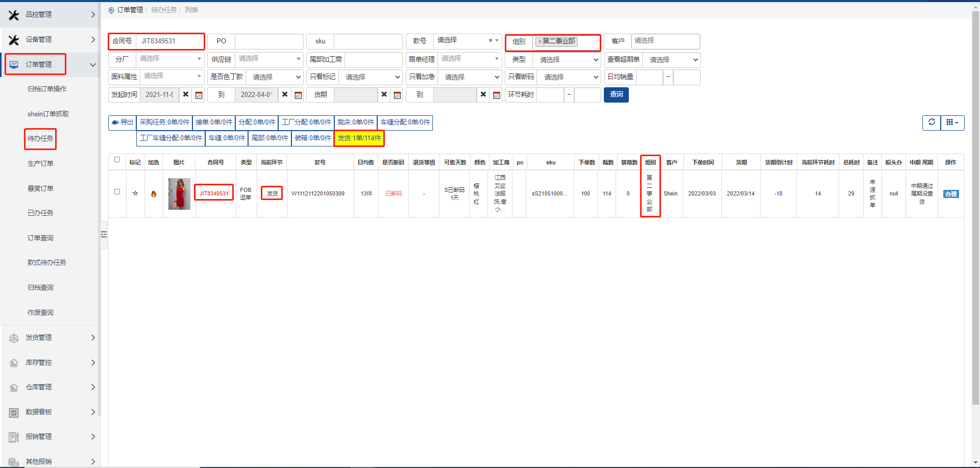Viewport: 980px width, 468px height.
Task: Open the column grid view dropdown
Action: pyautogui.click(x=952, y=122)
